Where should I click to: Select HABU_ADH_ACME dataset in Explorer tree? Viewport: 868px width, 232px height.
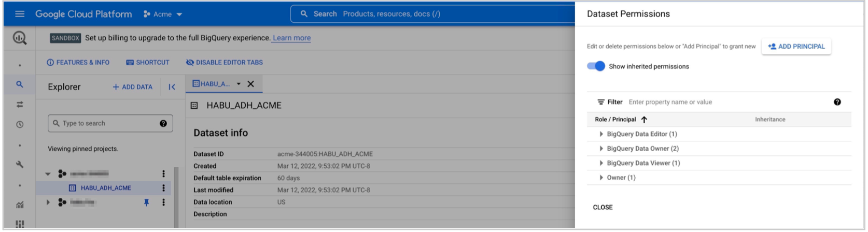[x=106, y=188]
